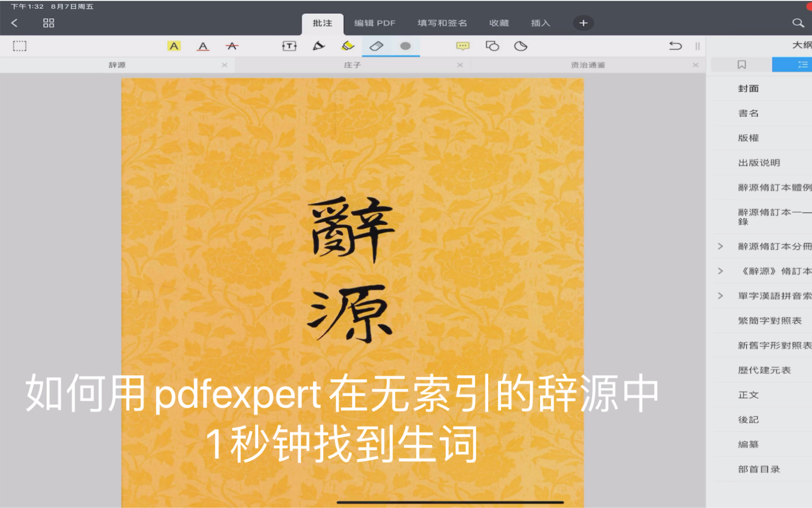The height and width of the screenshot is (508, 812).
Task: Expand the 單字漢語拼音索 outline entry
Action: [721, 296]
